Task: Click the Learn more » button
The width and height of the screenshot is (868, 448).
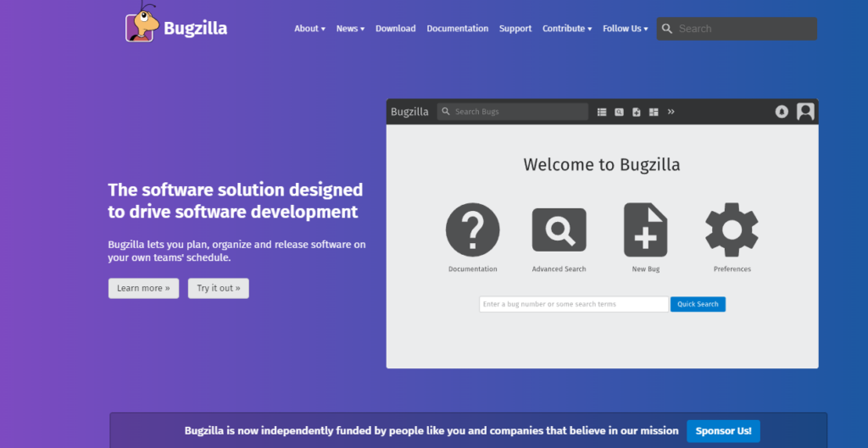Action: (143, 288)
